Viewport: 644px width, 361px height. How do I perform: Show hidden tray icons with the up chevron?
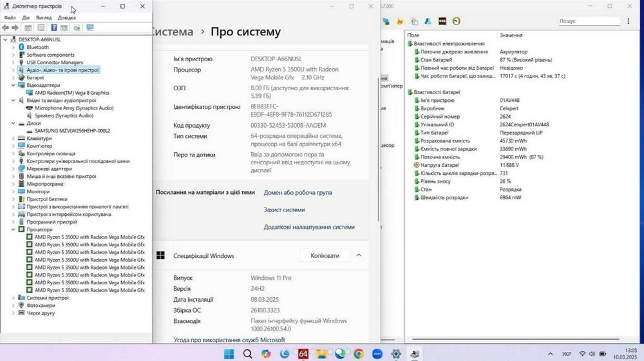pyautogui.click(x=551, y=354)
